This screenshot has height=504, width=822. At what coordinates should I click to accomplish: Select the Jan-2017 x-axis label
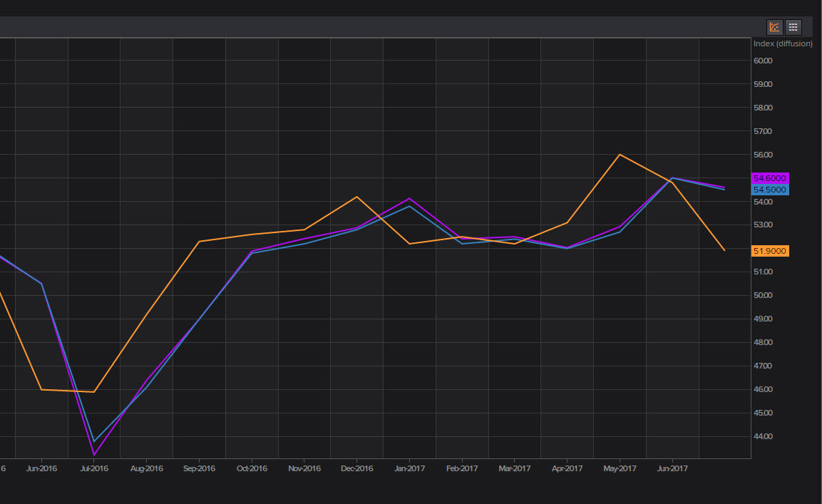click(409, 468)
